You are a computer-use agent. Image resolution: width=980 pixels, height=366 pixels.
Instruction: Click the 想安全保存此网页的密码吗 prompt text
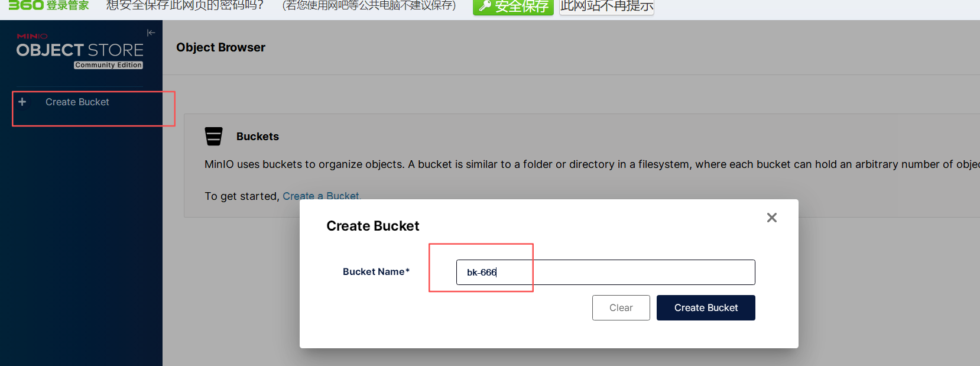185,6
